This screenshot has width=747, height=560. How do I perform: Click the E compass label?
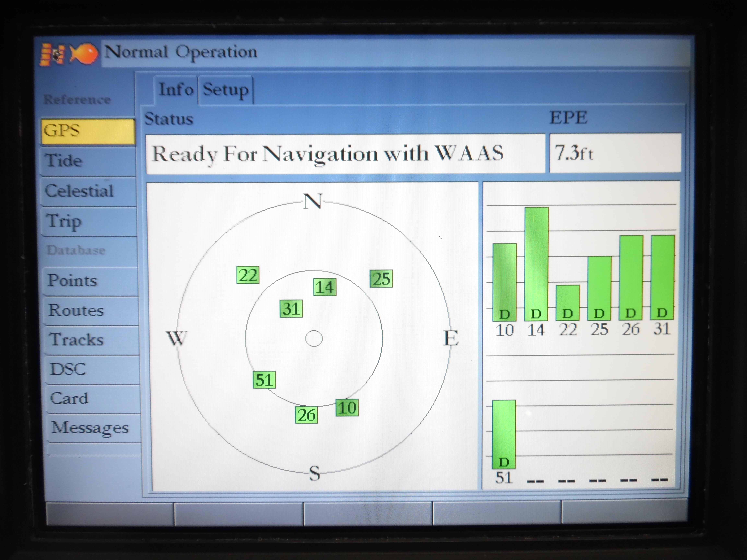click(451, 338)
